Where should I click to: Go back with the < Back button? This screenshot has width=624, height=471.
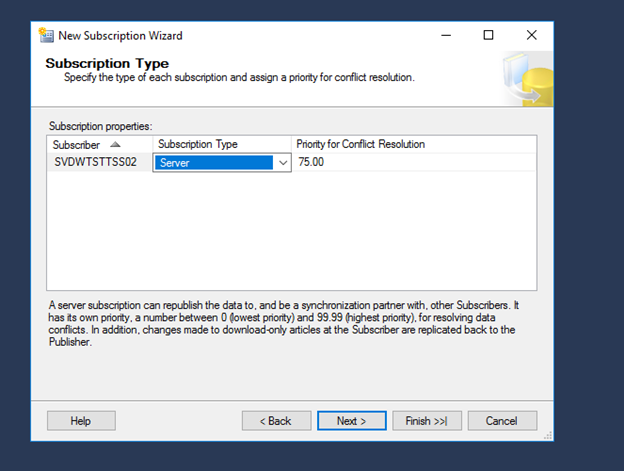276,421
